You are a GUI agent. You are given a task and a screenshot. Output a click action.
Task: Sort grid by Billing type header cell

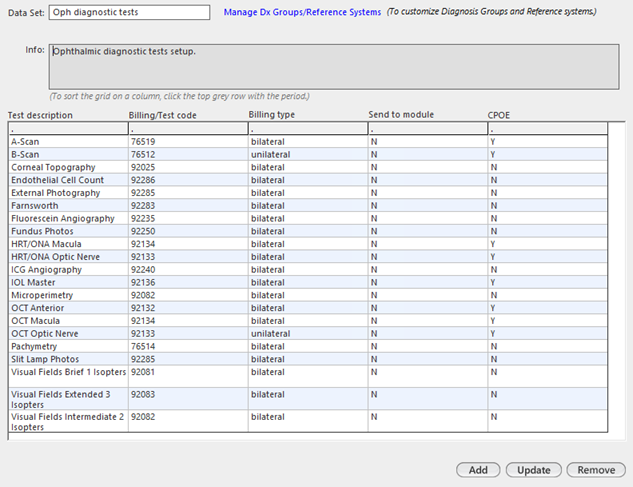click(308, 129)
